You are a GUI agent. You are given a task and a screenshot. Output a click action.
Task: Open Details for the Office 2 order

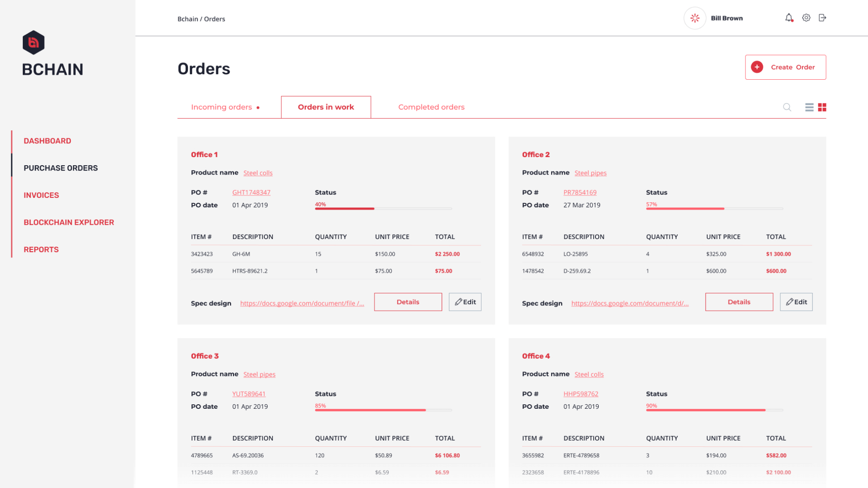739,302
